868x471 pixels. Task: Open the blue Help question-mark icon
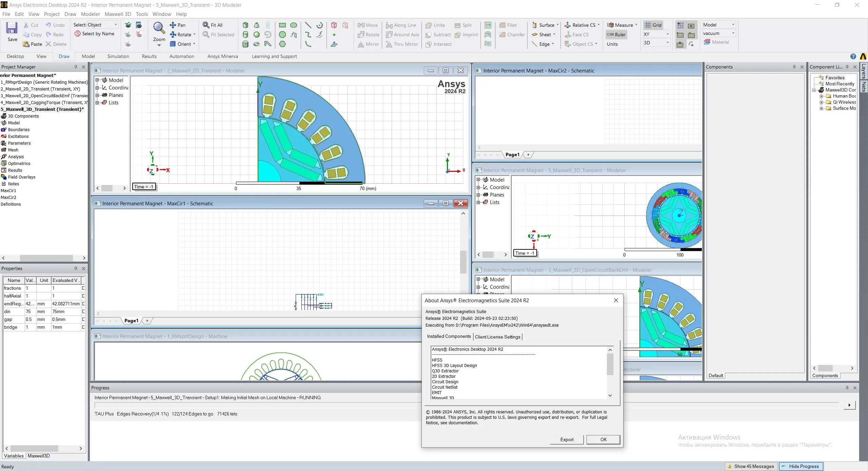pyautogui.click(x=853, y=57)
